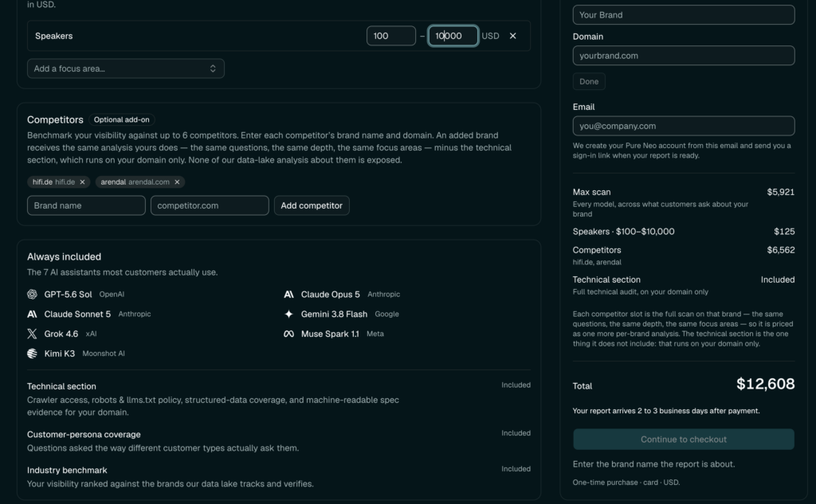Click the GPT-5.6 Sol model name
816x504 pixels.
coord(69,295)
